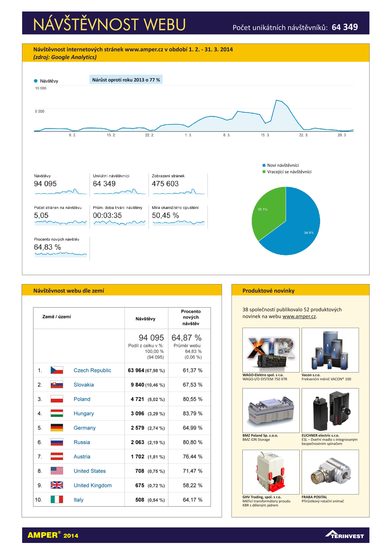Click the '64,87 %' summary total value
Viewport: 392px width, 554px height.
tap(186, 338)
